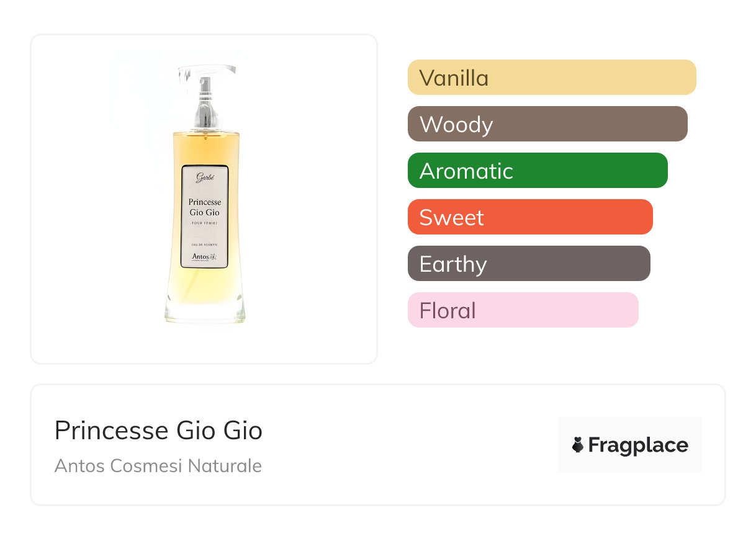Click the Fragplace perfume bottle logo icon
Image resolution: width=756 pixels, height=536 pixels.
click(x=578, y=445)
